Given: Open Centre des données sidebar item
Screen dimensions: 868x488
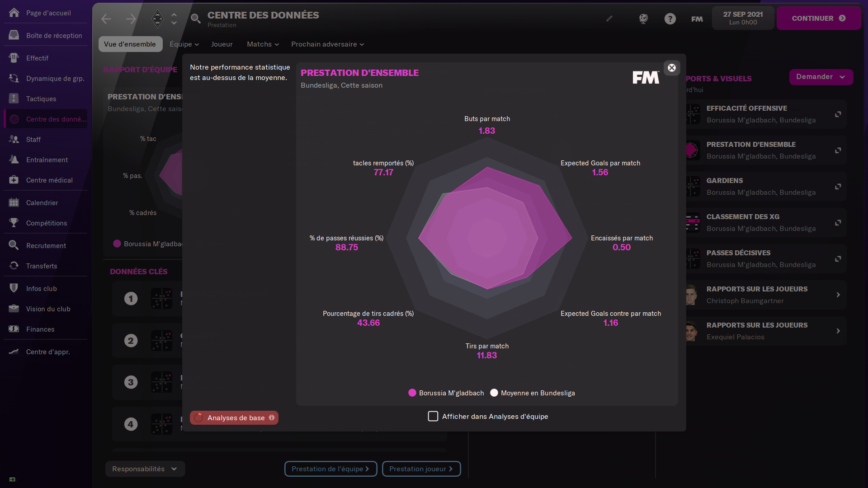Looking at the screenshot, I should [46, 119].
